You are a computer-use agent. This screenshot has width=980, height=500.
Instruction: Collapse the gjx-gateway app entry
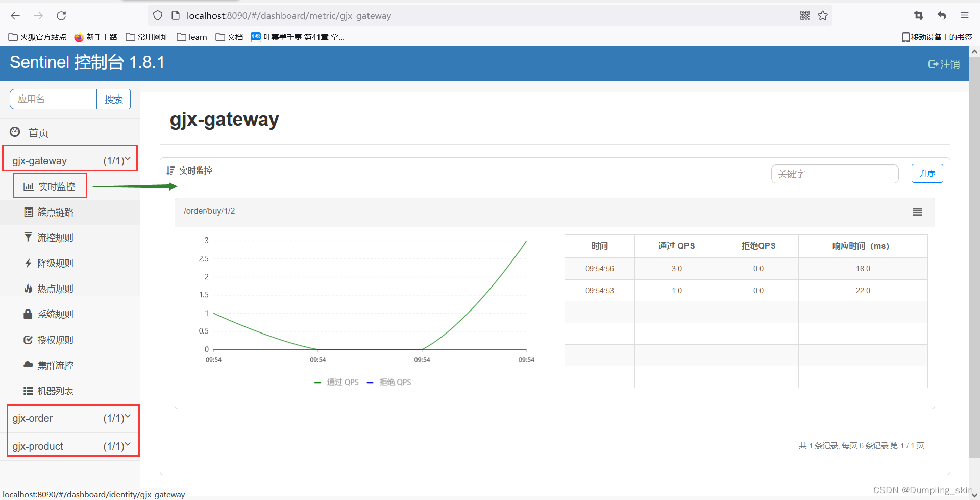click(70, 160)
